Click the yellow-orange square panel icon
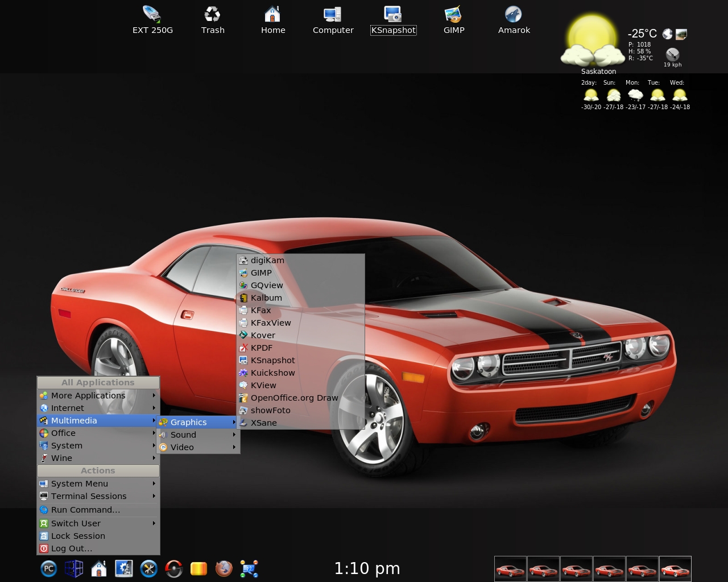The image size is (728, 582). click(x=198, y=568)
